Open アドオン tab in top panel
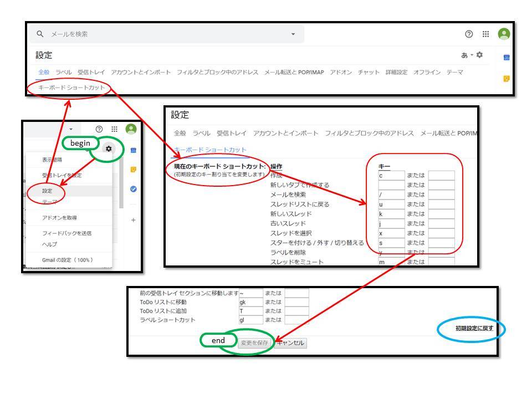Screen dimensions: 532x399 (341, 72)
